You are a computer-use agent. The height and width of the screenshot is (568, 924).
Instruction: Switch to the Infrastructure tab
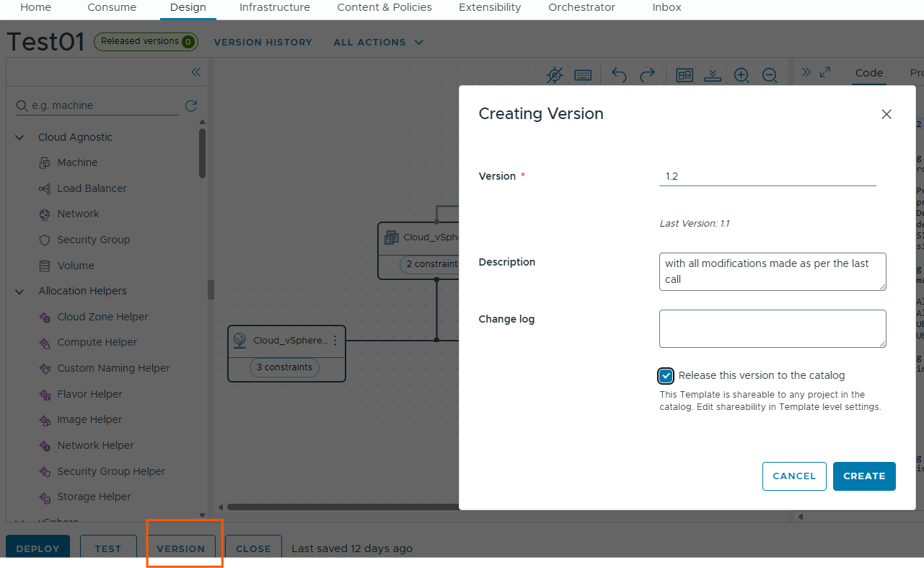274,7
